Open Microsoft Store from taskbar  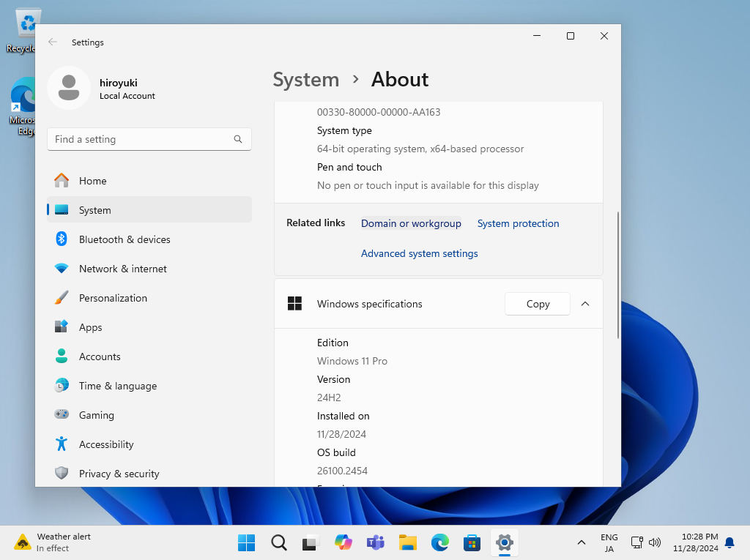tap(472, 542)
